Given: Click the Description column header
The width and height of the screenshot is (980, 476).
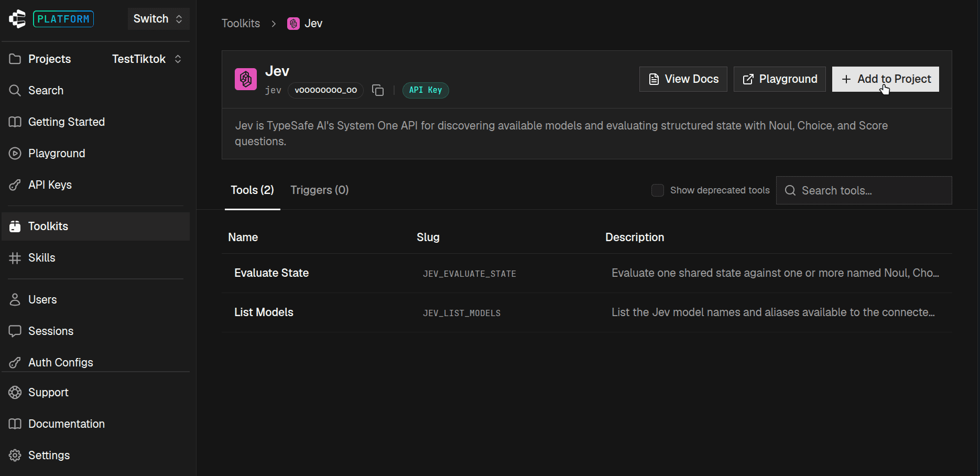Looking at the screenshot, I should pyautogui.click(x=635, y=237).
